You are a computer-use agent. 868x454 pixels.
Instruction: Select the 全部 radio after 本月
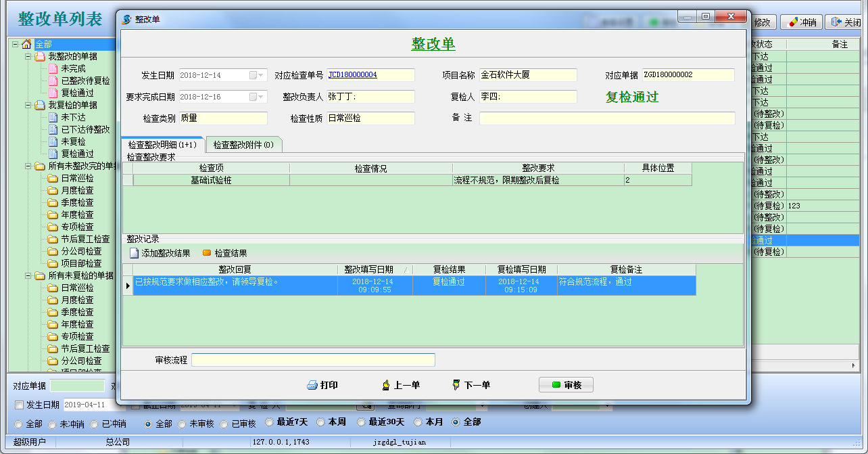tap(456, 422)
